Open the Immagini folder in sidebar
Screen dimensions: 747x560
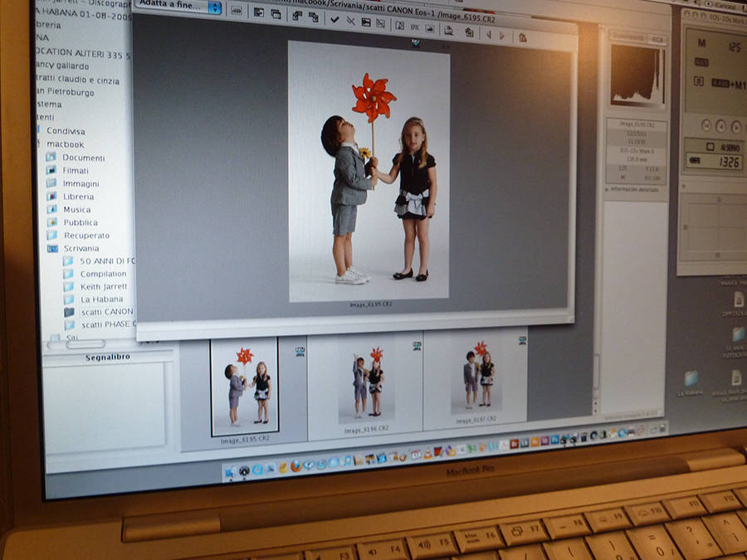point(81,183)
